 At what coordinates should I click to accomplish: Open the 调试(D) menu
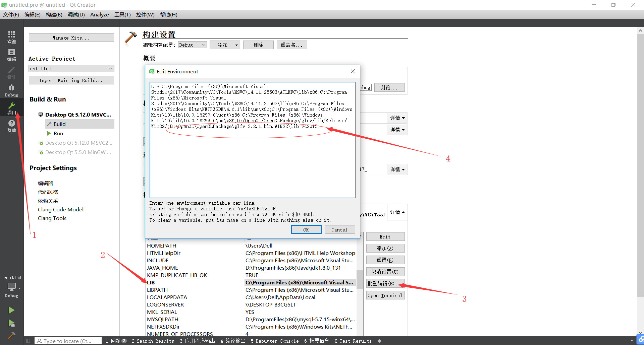[x=76, y=14]
